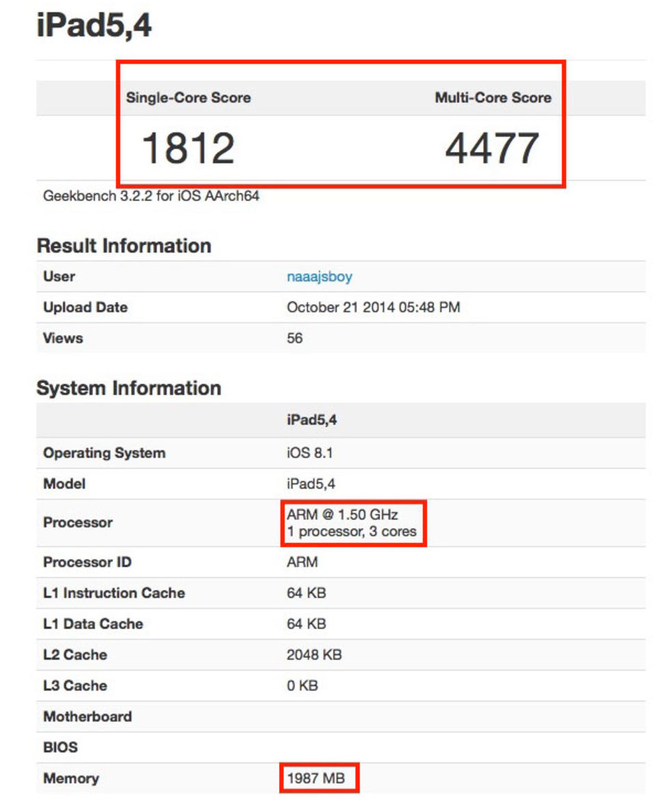Screen dimensions: 670x812
Task: Click the Operating System label
Action: [104, 453]
